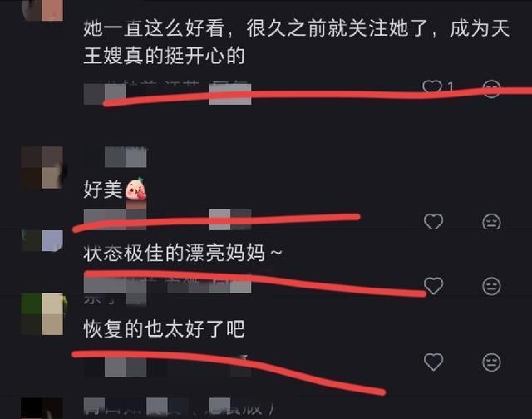The height and width of the screenshot is (419, 532).
Task: Select the comment starting "她一直这么好看"
Action: [296, 42]
